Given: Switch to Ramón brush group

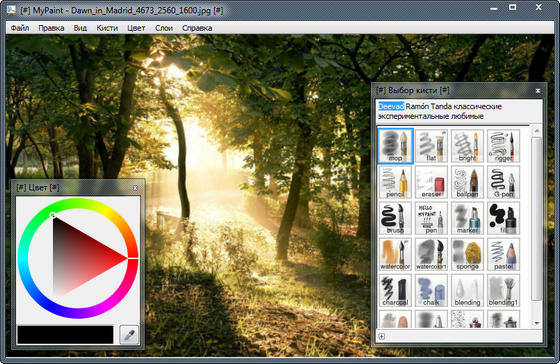Looking at the screenshot, I should 417,106.
